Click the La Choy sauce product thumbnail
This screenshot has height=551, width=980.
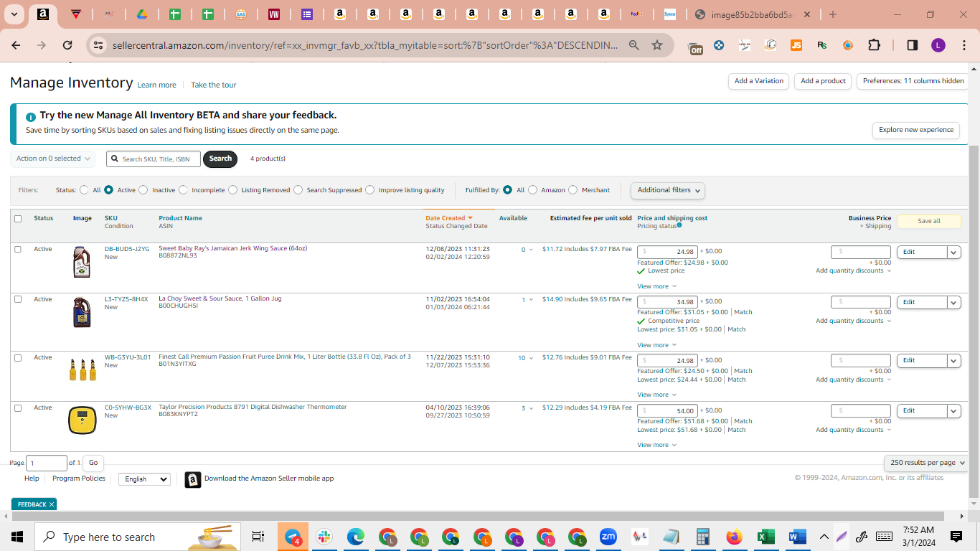pyautogui.click(x=82, y=313)
